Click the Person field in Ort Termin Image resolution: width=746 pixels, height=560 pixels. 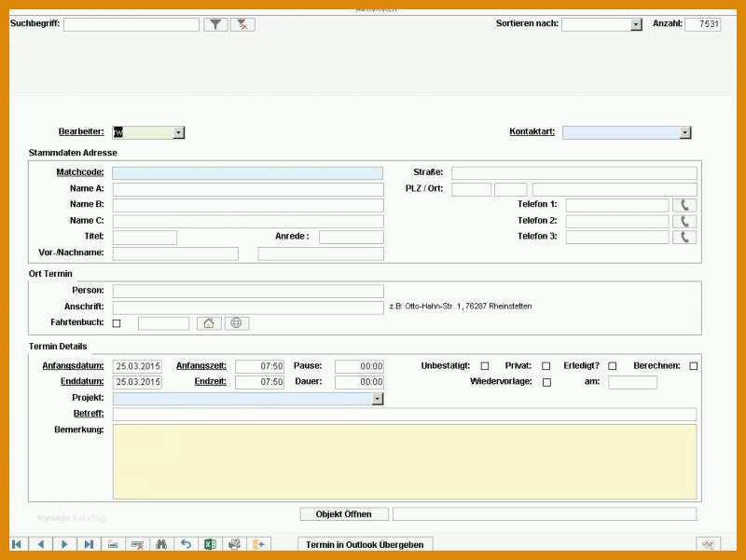[x=248, y=291]
